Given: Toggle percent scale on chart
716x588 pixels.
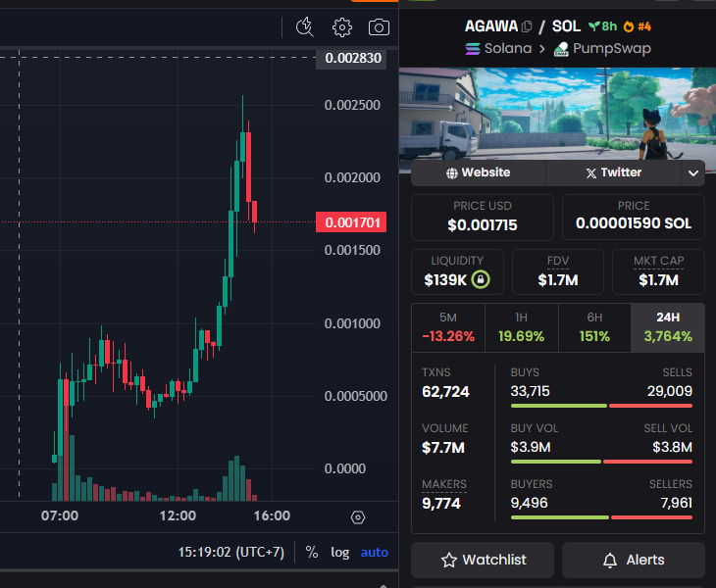Looking at the screenshot, I should coord(312,552).
